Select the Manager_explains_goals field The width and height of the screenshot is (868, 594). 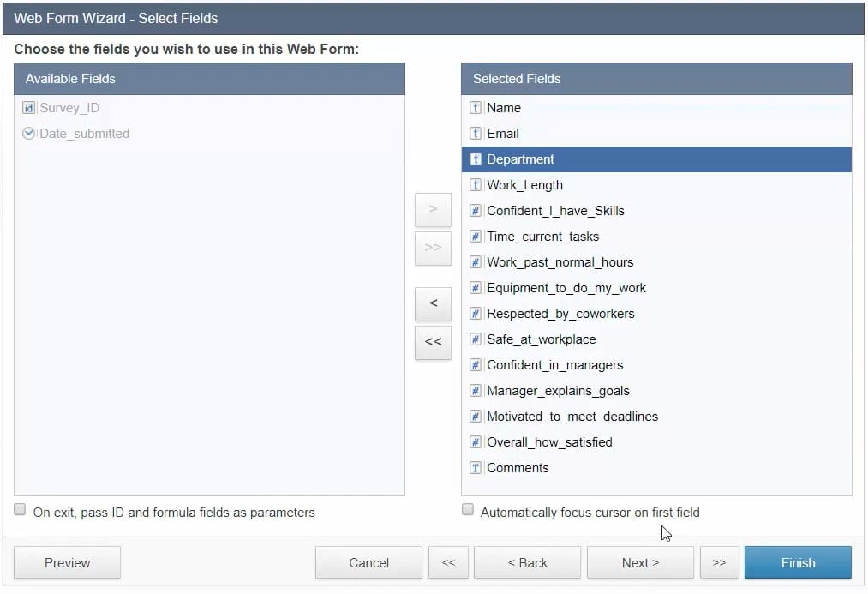[x=558, y=391]
